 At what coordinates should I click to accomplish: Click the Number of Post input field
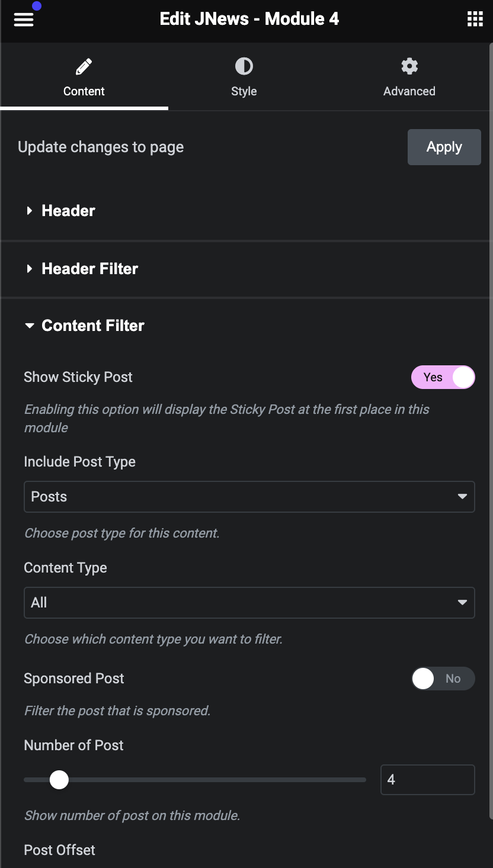coord(427,780)
